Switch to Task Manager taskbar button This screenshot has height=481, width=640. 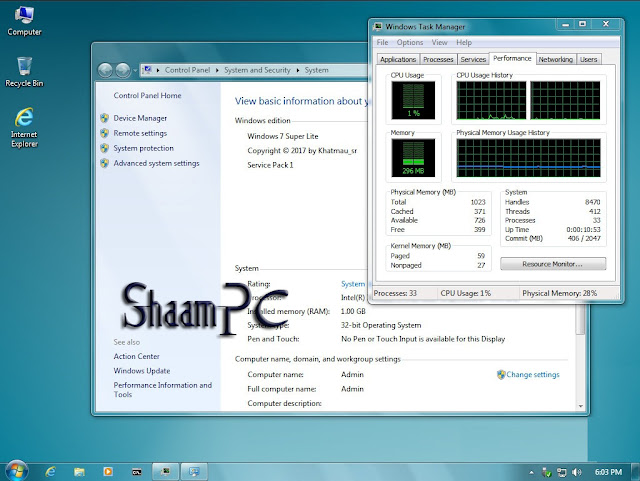[165, 472]
